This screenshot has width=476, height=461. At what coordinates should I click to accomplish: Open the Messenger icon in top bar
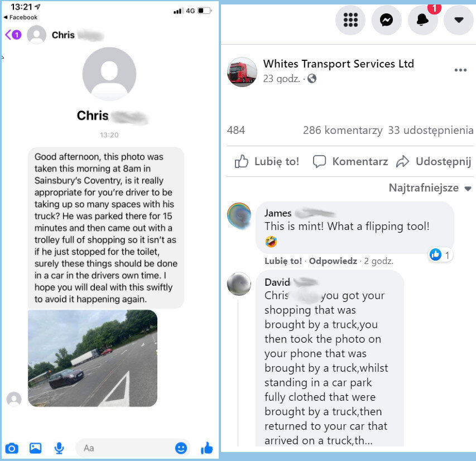coord(387,20)
